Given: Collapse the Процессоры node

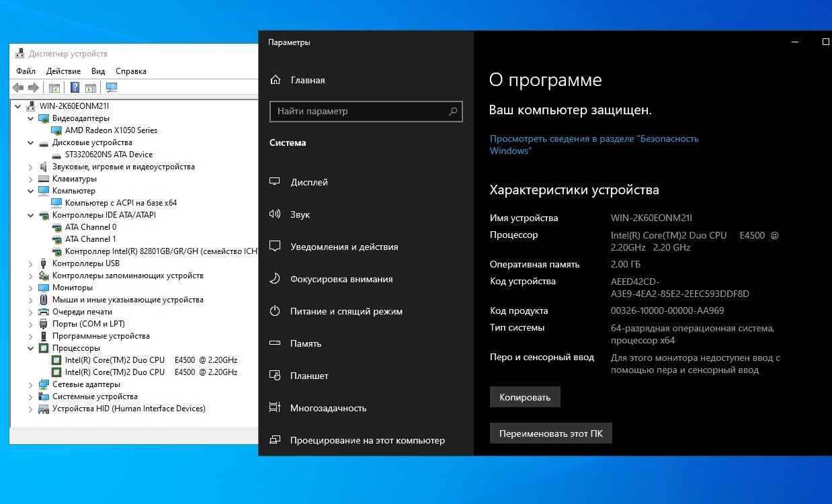Looking at the screenshot, I should [31, 348].
